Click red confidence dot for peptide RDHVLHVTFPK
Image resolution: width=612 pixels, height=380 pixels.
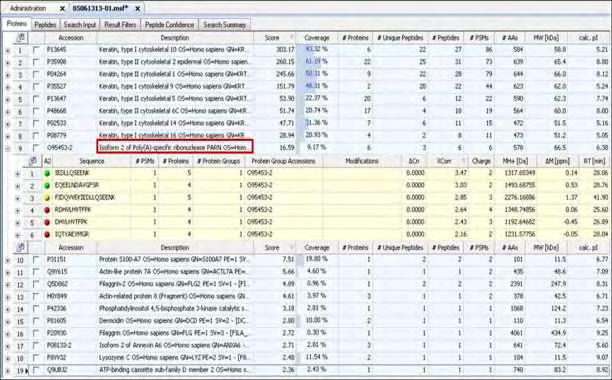[47, 210]
